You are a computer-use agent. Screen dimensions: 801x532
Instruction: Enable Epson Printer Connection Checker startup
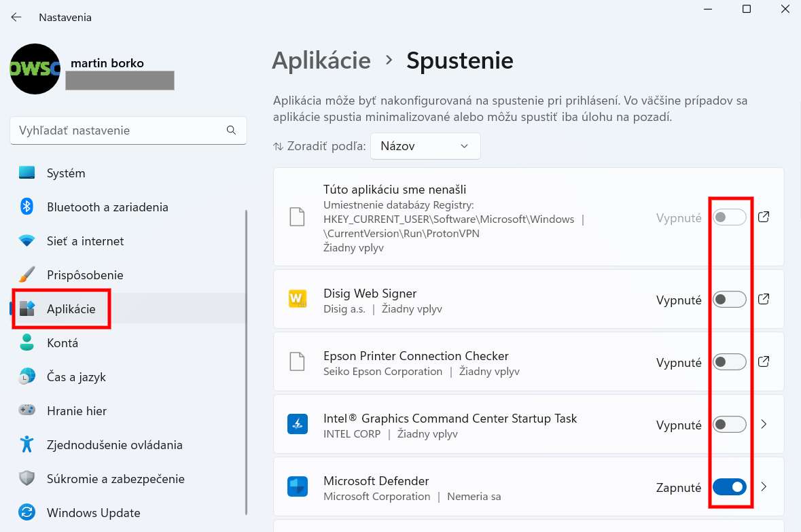tap(730, 362)
